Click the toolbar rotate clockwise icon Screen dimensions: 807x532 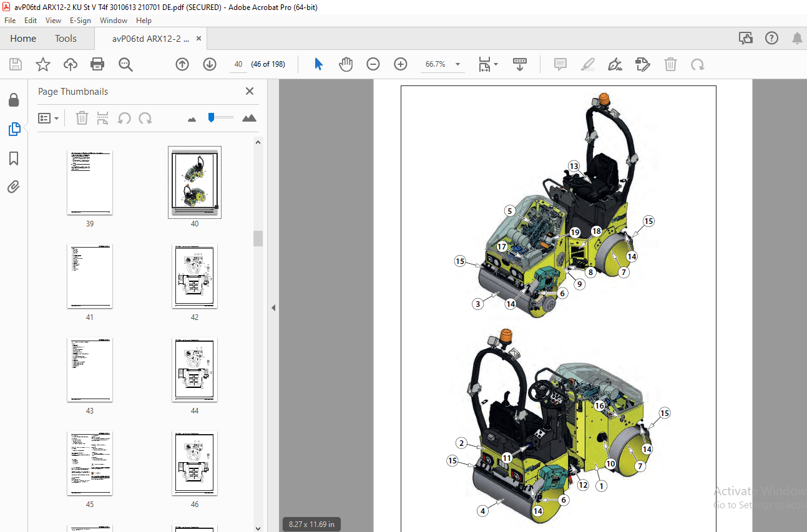698,64
